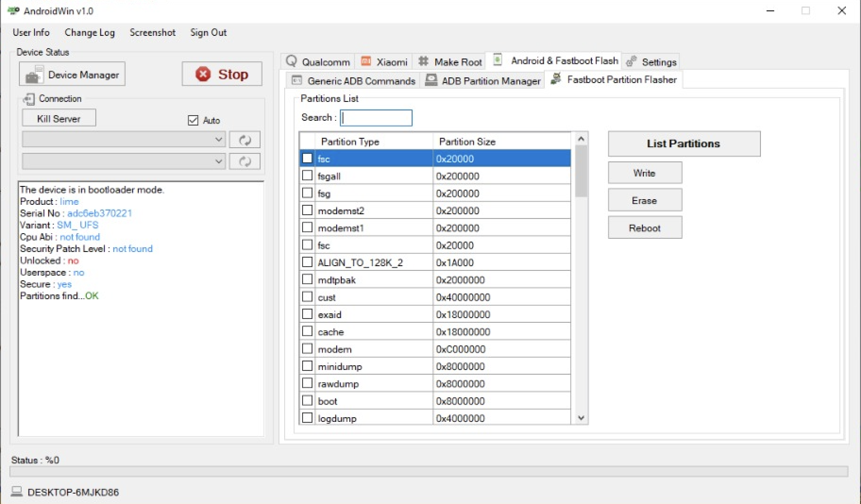This screenshot has height=504, width=861.
Task: Click the Stop button
Action: 222,74
